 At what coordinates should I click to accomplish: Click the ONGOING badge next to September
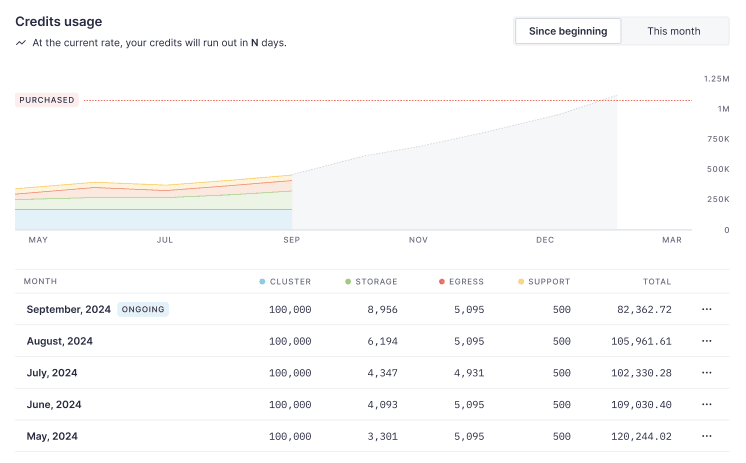coord(143,309)
